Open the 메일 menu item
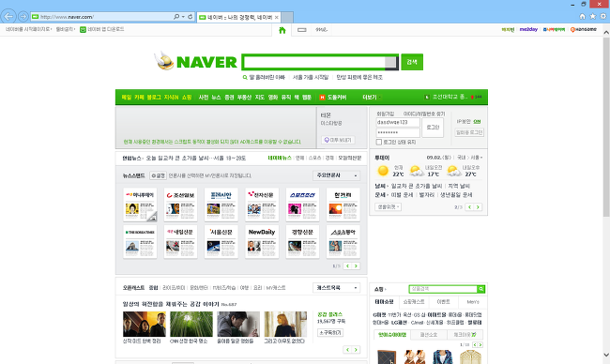Viewport: 610px width, 364px height. pyautogui.click(x=127, y=98)
